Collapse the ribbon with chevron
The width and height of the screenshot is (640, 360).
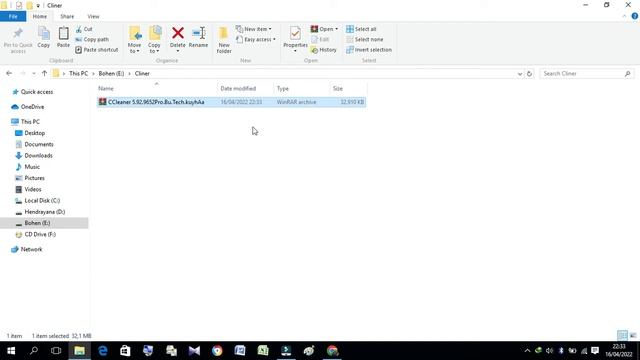click(x=624, y=16)
